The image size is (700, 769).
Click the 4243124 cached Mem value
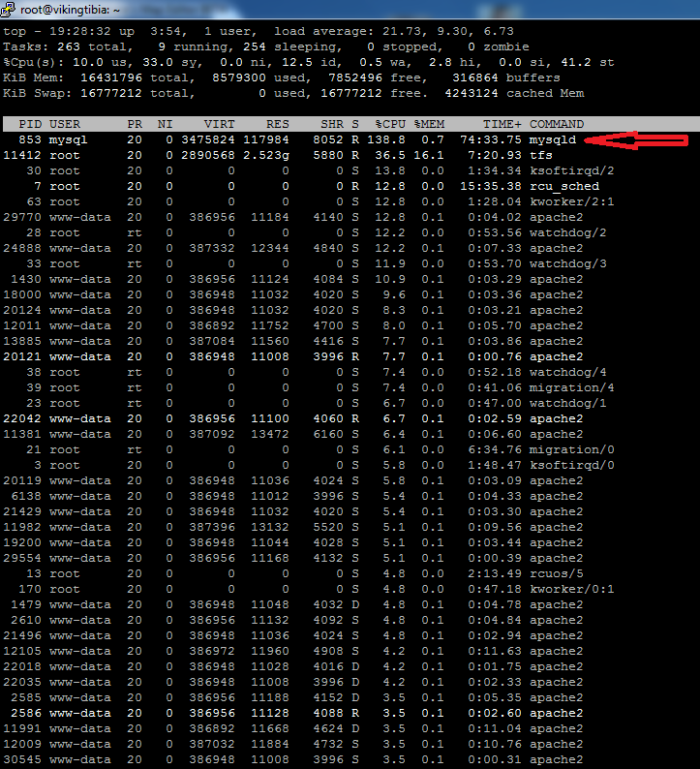tap(472, 93)
